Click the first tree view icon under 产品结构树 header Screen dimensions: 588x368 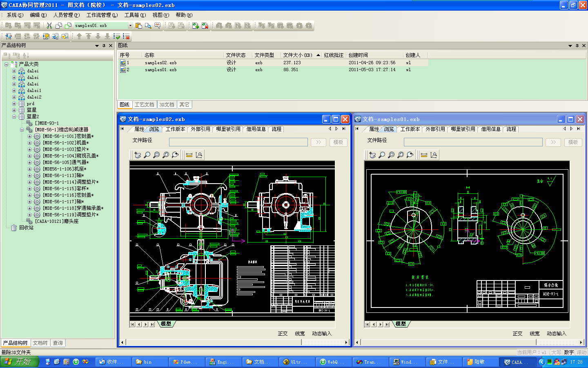[x=7, y=55]
